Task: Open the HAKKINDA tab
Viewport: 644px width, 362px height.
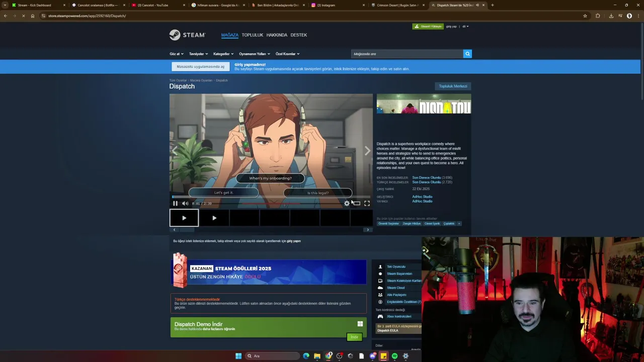Action: [277, 35]
